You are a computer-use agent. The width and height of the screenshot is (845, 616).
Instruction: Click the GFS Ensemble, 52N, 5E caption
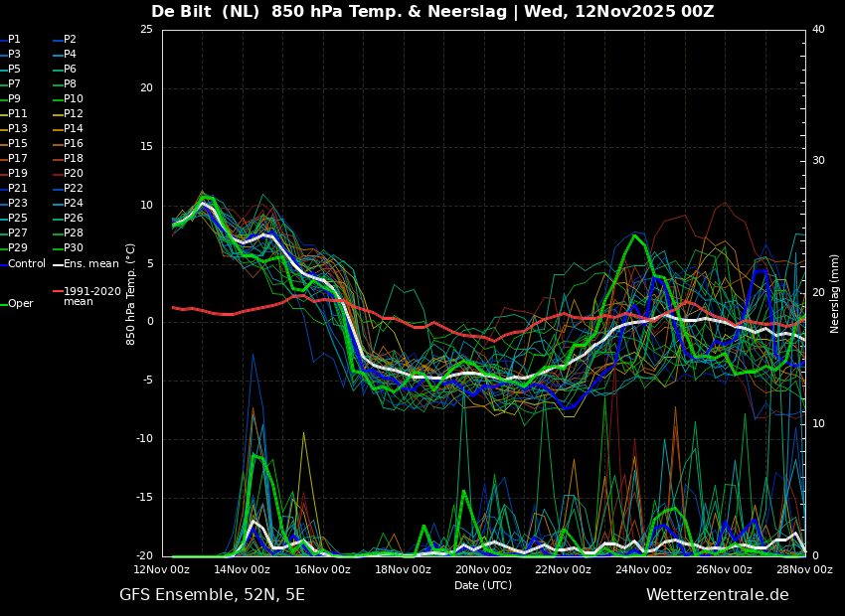point(212,595)
